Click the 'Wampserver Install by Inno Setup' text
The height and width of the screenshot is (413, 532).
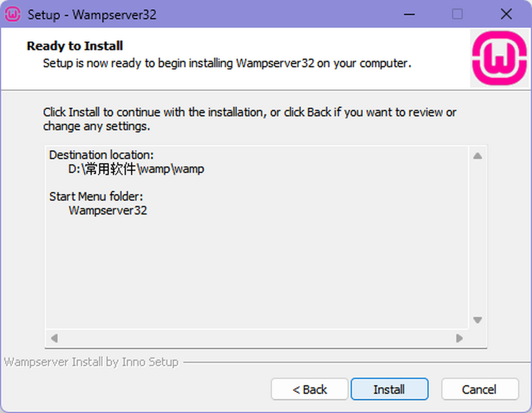point(91,362)
